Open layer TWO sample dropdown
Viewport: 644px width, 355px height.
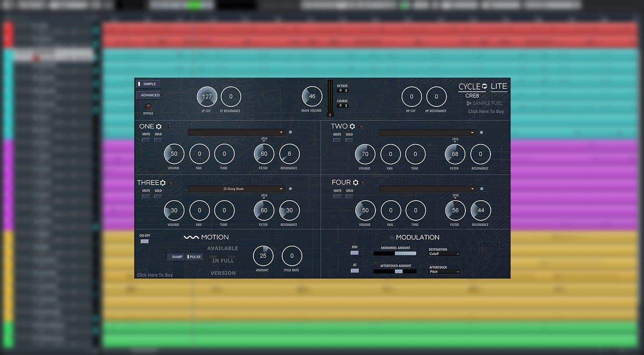pyautogui.click(x=428, y=132)
